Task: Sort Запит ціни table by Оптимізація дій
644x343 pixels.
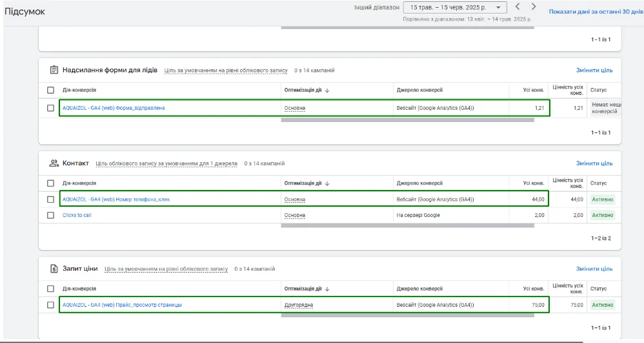Action: coord(307,289)
